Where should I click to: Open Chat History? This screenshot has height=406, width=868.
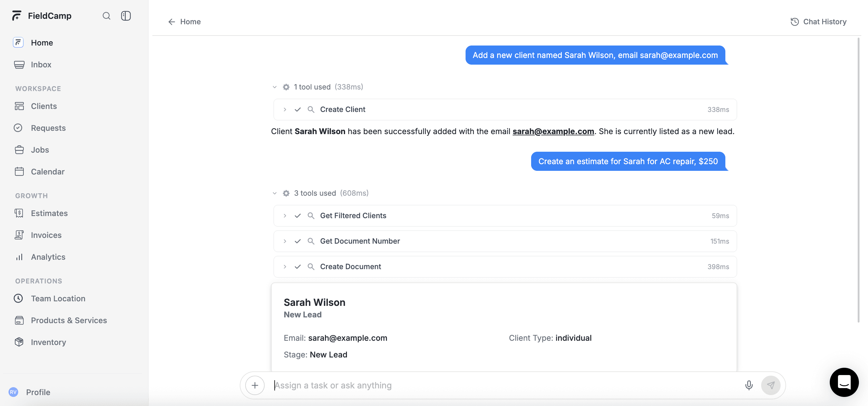[x=818, y=22]
